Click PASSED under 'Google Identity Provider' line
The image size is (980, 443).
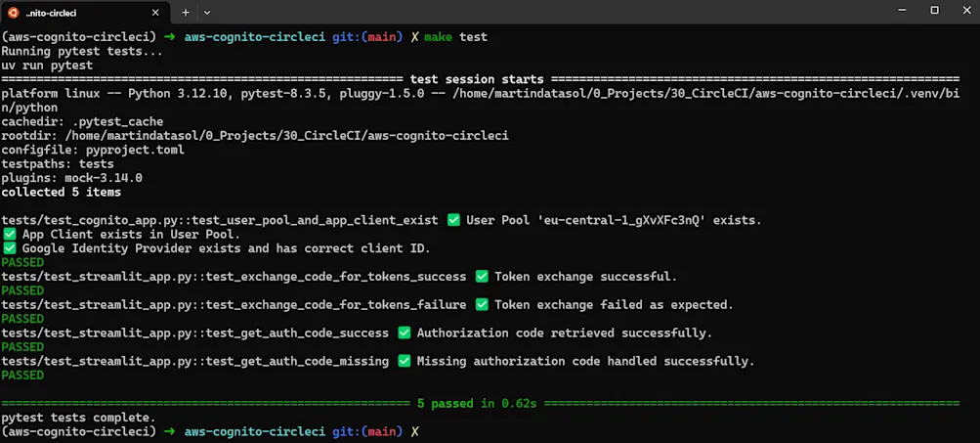click(22, 263)
